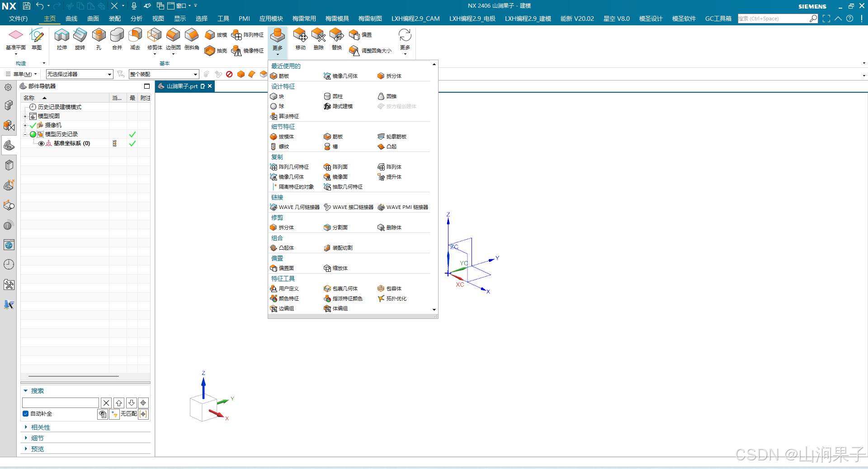Switch to the GC工具箱 ribbon tab
Screen dimensions: 868x469
coord(718,19)
